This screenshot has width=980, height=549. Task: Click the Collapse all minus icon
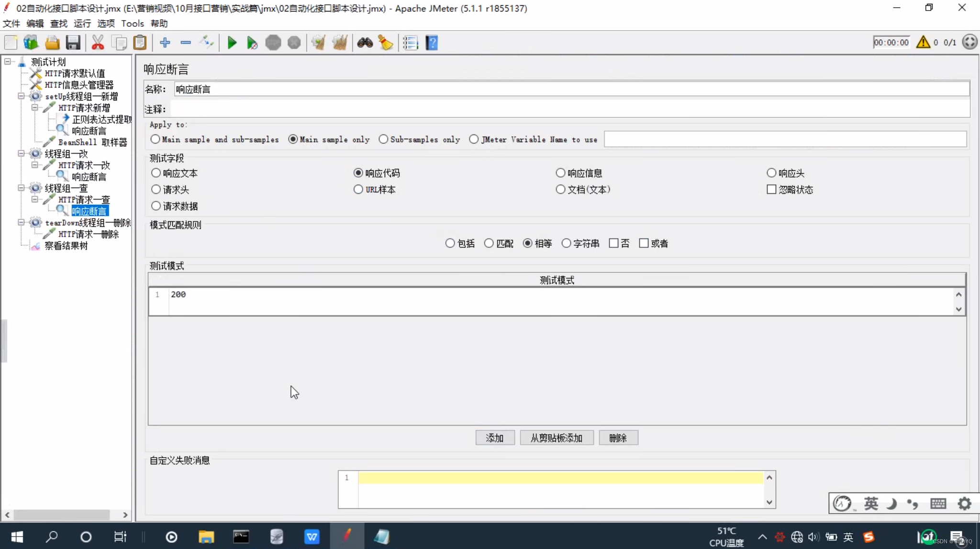186,43
